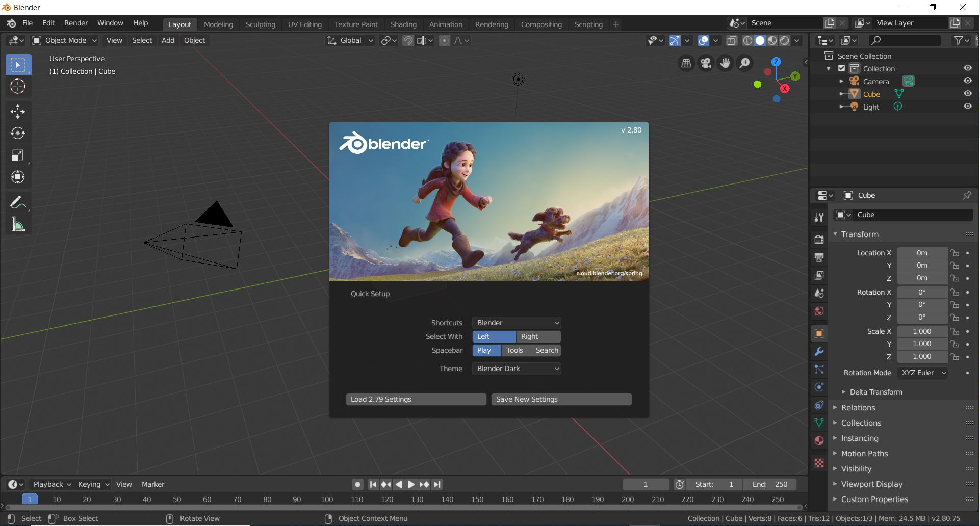Click the End frame 250 field
The height and width of the screenshot is (526, 980).
[769, 484]
